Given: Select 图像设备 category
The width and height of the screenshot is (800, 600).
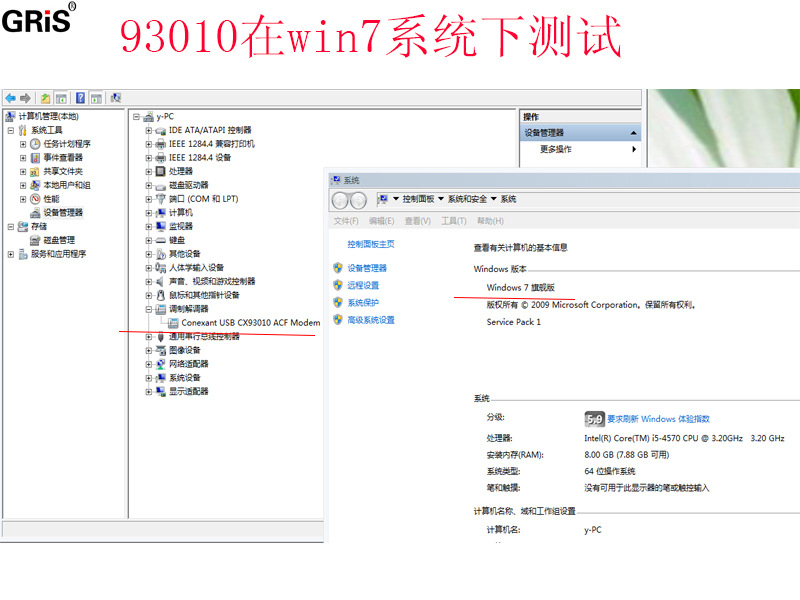Looking at the screenshot, I should [x=185, y=350].
